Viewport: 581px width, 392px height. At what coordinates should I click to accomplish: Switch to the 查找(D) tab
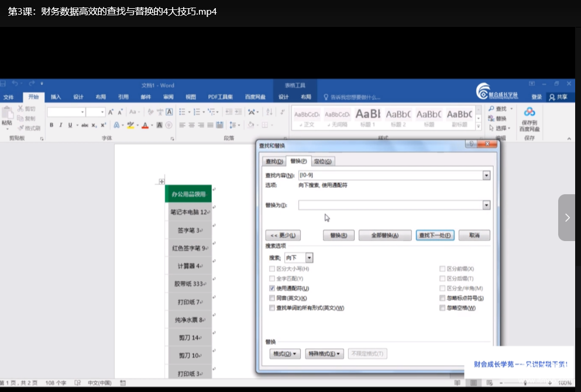click(274, 161)
